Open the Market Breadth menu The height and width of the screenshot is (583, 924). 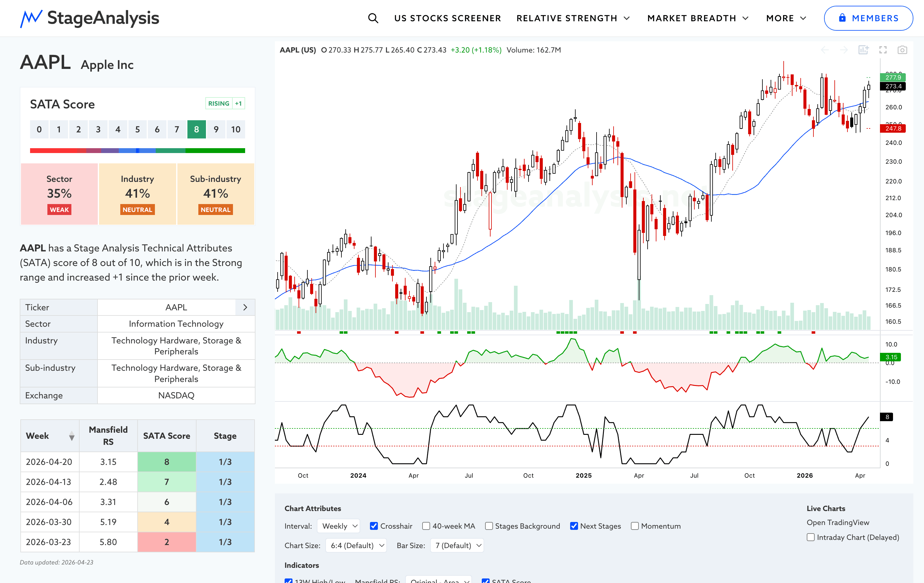698,18
